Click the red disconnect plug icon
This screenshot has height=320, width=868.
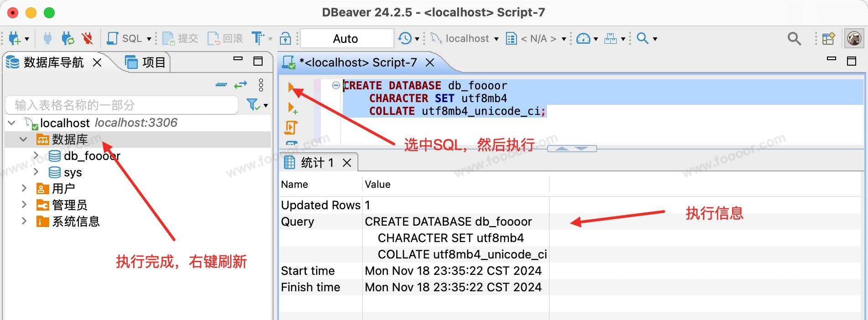coord(87,39)
